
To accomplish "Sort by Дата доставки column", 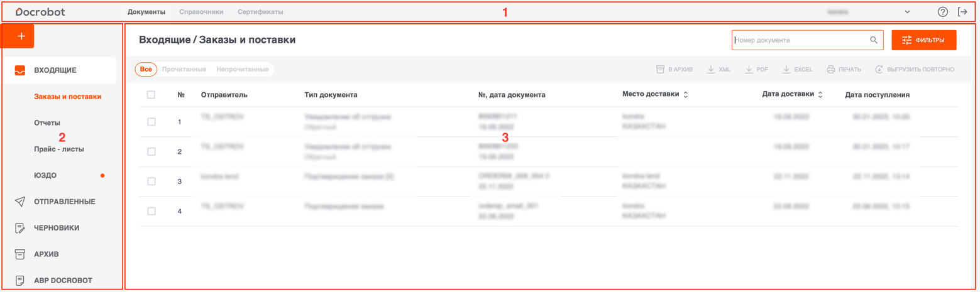I will tap(820, 95).
